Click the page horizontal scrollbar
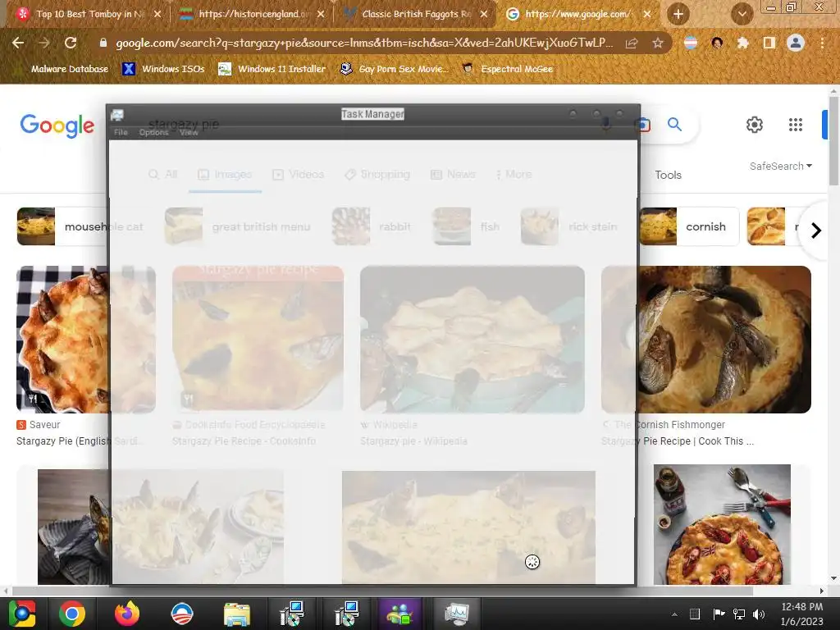Image resolution: width=840 pixels, height=630 pixels. point(382,591)
